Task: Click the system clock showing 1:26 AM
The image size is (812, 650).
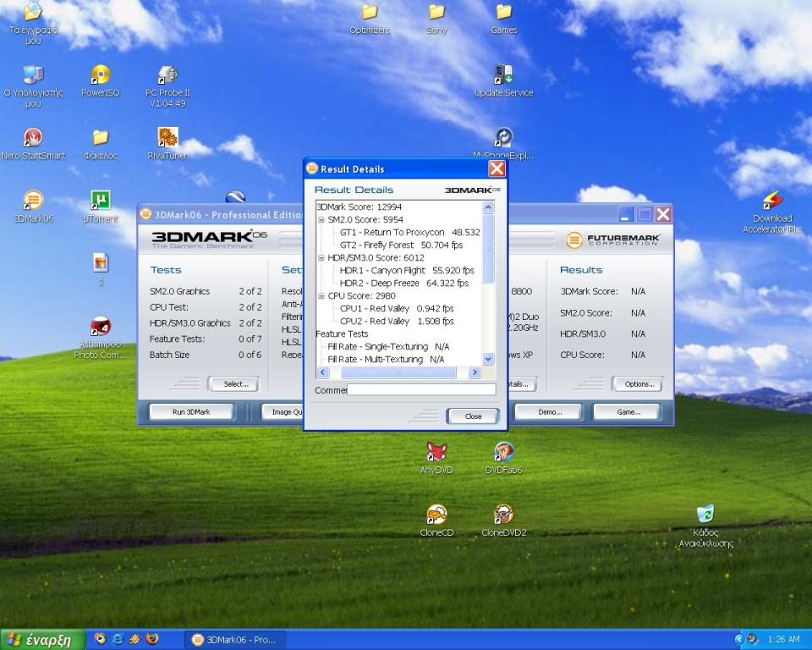Action: (x=783, y=640)
